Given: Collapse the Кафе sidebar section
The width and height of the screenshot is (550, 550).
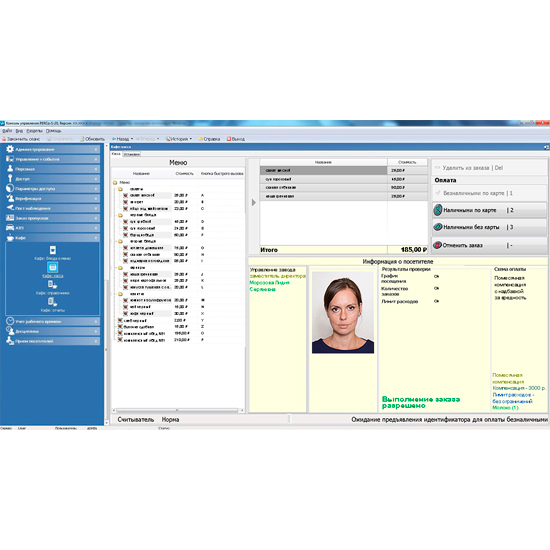Looking at the screenshot, I should (x=53, y=238).
